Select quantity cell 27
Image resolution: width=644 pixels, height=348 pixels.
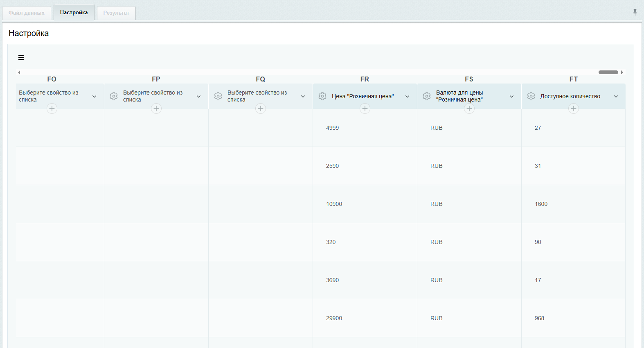[574, 128]
